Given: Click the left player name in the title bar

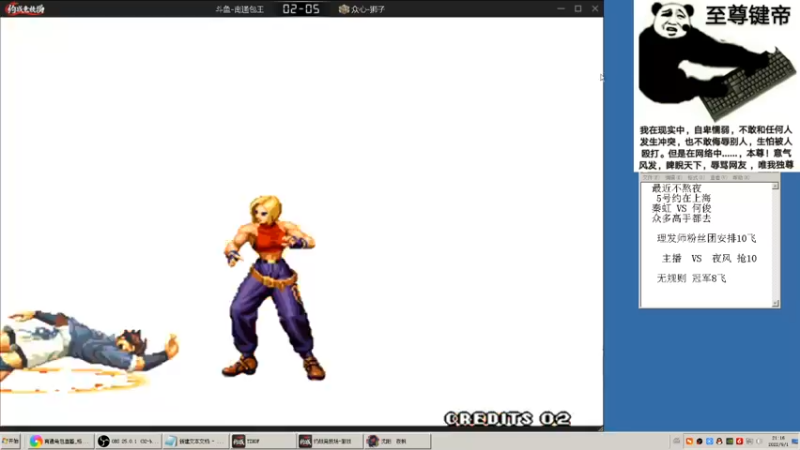Looking at the screenshot, I should point(239,9).
